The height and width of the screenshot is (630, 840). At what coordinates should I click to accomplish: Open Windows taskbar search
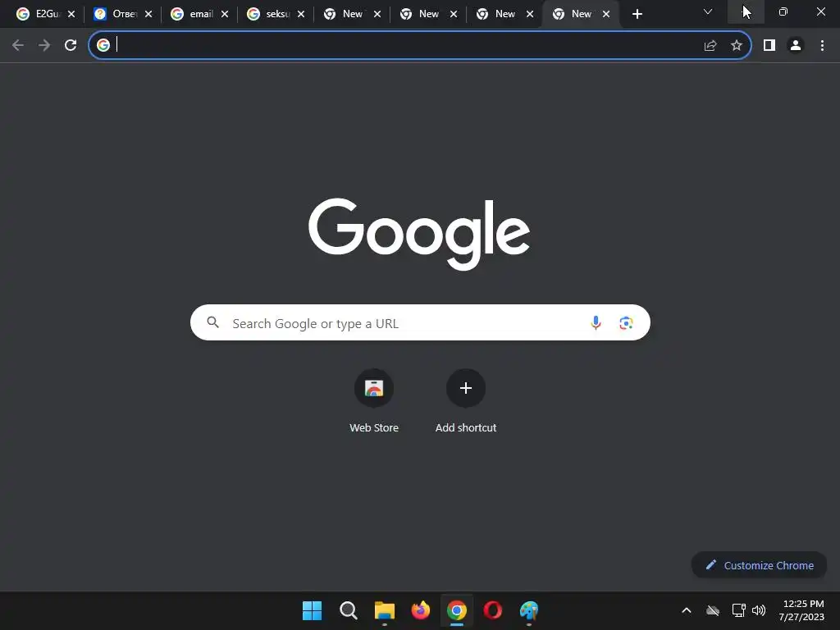tap(348, 610)
